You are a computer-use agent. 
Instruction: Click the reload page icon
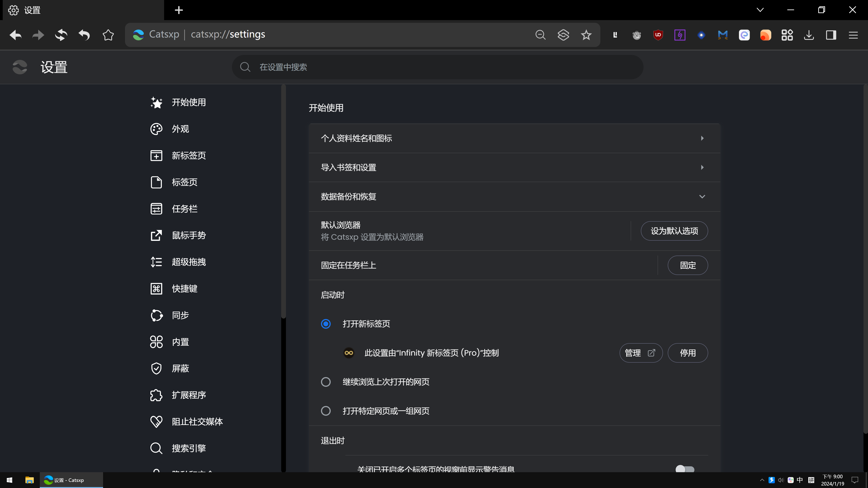61,35
